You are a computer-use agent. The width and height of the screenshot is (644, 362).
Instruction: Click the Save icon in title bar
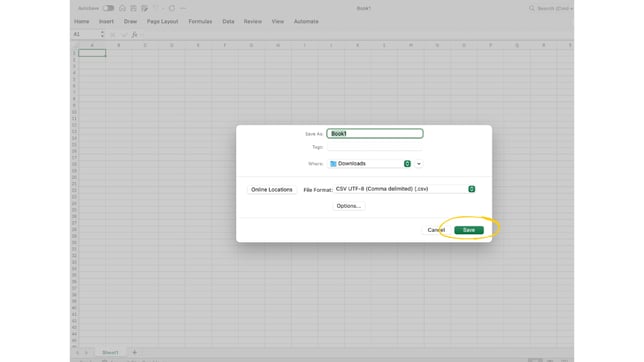pos(133,8)
